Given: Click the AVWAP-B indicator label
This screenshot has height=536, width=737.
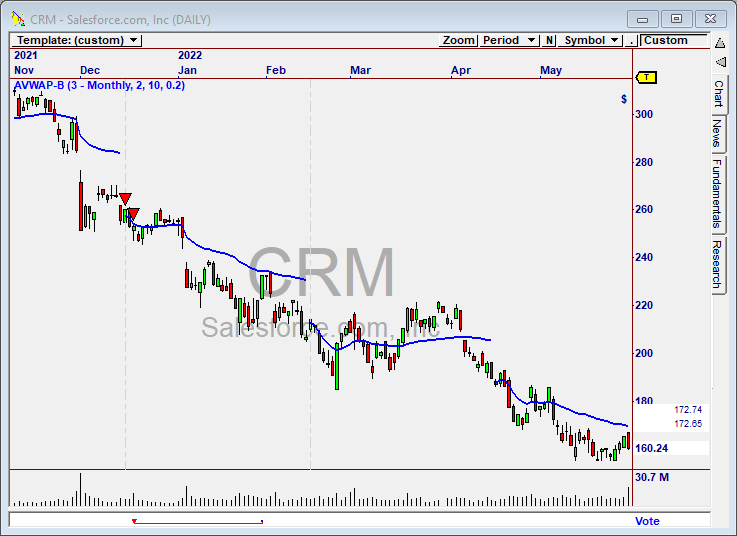Looking at the screenshot, I should pos(99,86).
